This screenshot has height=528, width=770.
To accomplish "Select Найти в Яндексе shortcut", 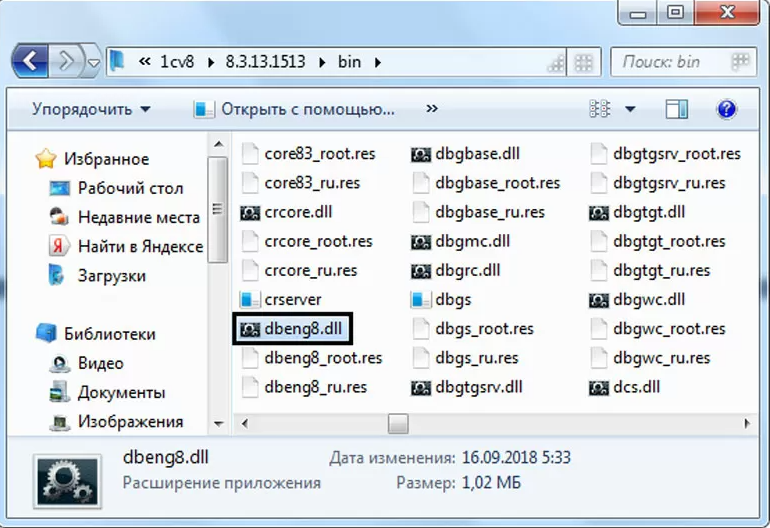I will click(139, 246).
